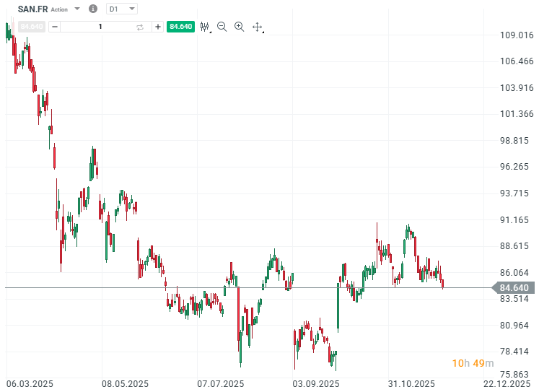Click the green buy price 84.640 button

tap(180, 27)
